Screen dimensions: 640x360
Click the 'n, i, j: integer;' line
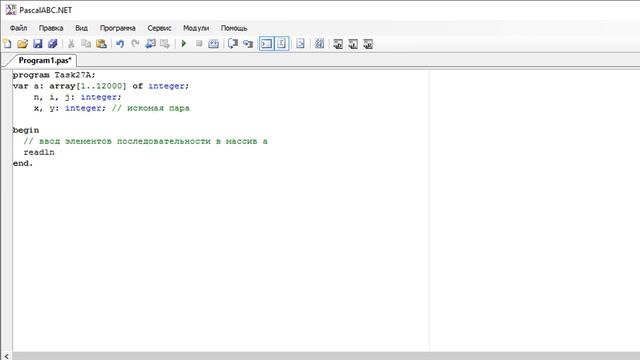(x=78, y=97)
